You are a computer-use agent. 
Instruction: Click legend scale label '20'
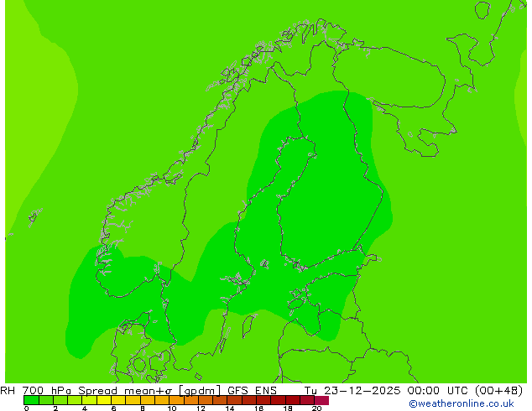pos(317,408)
